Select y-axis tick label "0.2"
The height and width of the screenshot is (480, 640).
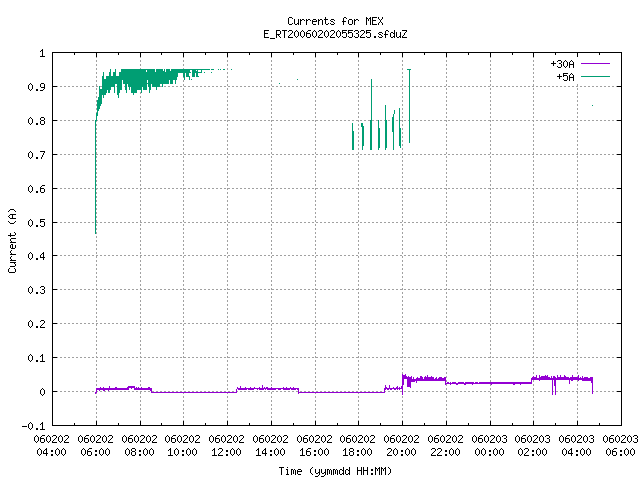pyautogui.click(x=36, y=324)
